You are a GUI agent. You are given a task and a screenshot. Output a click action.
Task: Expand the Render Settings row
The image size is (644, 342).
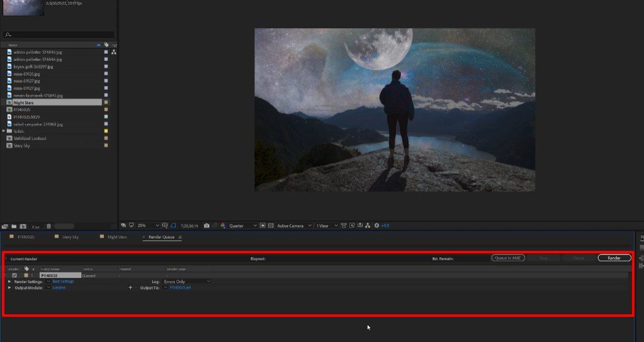(x=9, y=282)
